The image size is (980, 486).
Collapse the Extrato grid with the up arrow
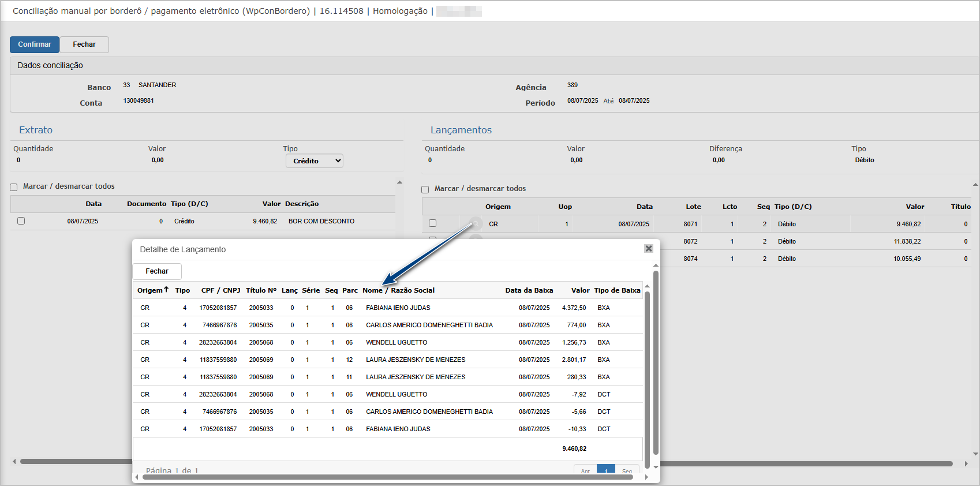coord(399,182)
